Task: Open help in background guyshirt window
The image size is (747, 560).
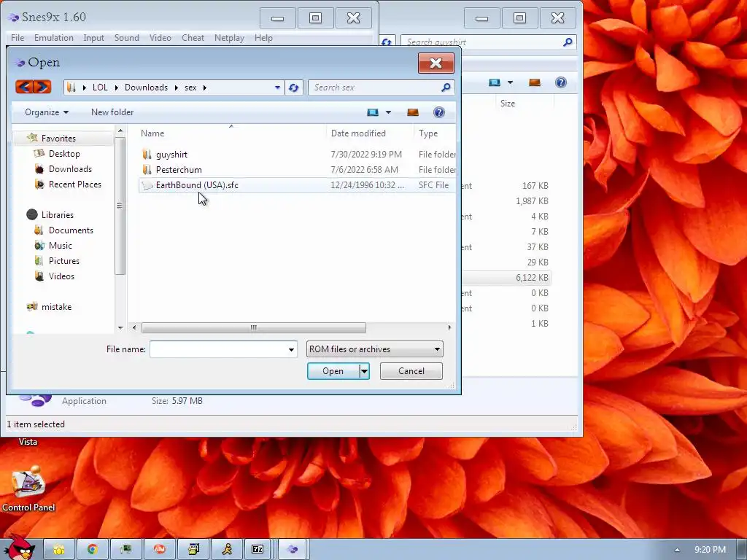Action: coord(561,83)
